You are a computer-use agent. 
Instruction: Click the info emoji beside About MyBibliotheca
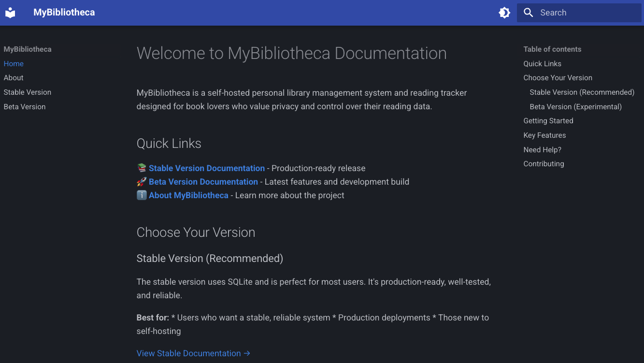point(141,195)
